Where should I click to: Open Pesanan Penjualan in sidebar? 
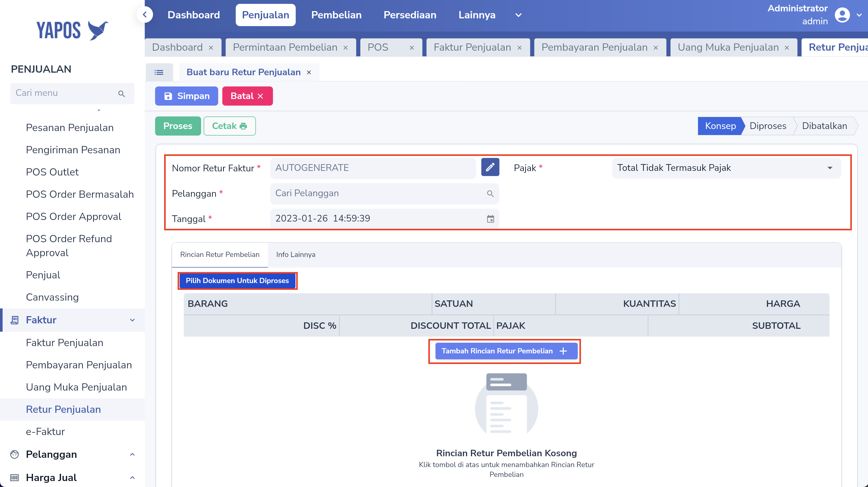[70, 128]
